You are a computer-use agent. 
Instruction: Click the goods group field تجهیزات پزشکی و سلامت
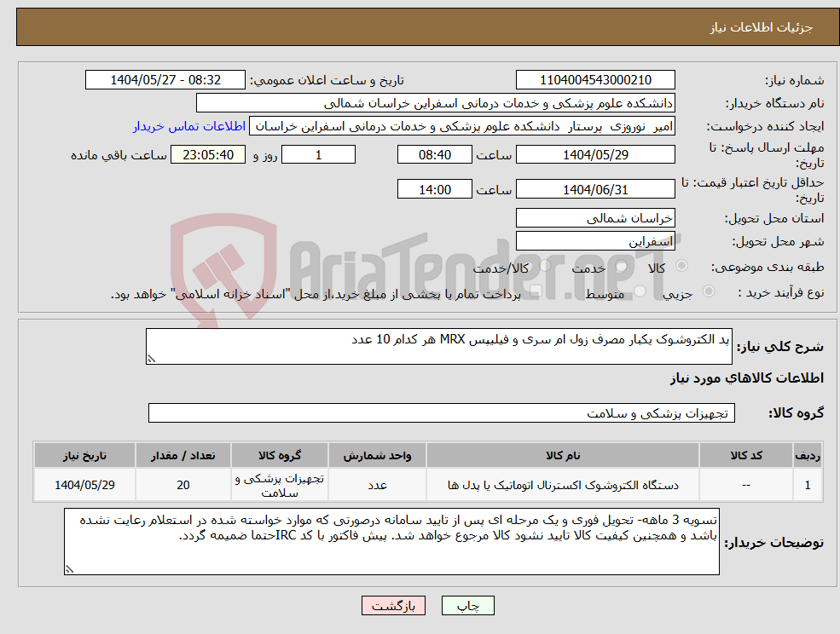(442, 412)
